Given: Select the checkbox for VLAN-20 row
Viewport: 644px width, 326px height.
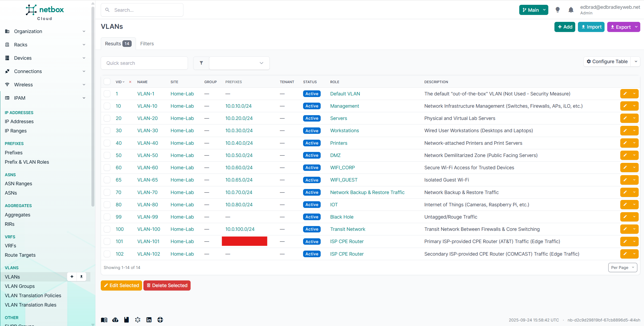Looking at the screenshot, I should tap(107, 118).
